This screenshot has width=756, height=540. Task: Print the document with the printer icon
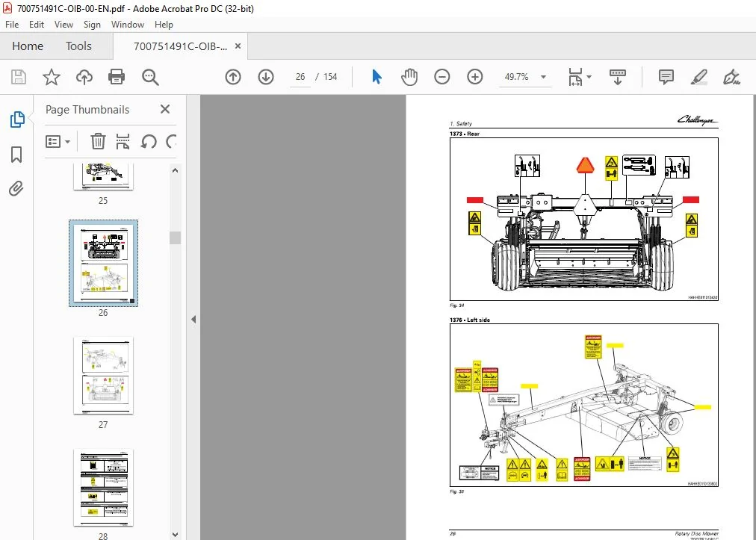coord(117,77)
